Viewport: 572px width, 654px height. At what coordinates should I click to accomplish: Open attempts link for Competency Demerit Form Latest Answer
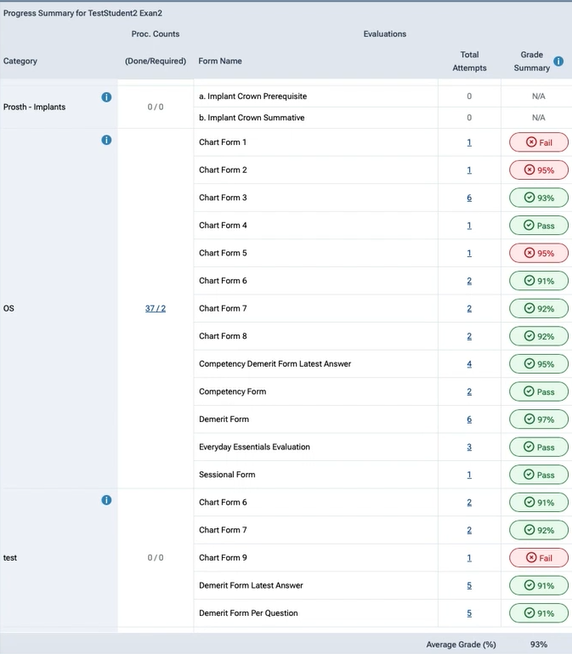469,364
